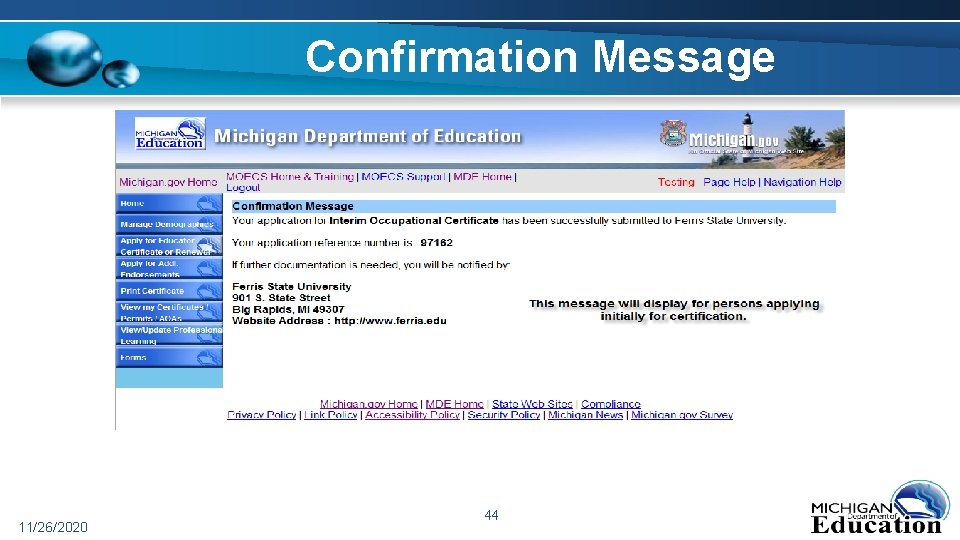Viewport: 960px width, 540px height.
Task: Open MDE Home in the top navigation
Action: pyautogui.click(x=482, y=176)
